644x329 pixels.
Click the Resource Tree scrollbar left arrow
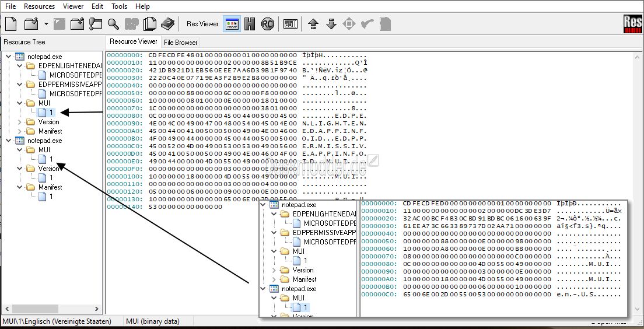coord(6,309)
